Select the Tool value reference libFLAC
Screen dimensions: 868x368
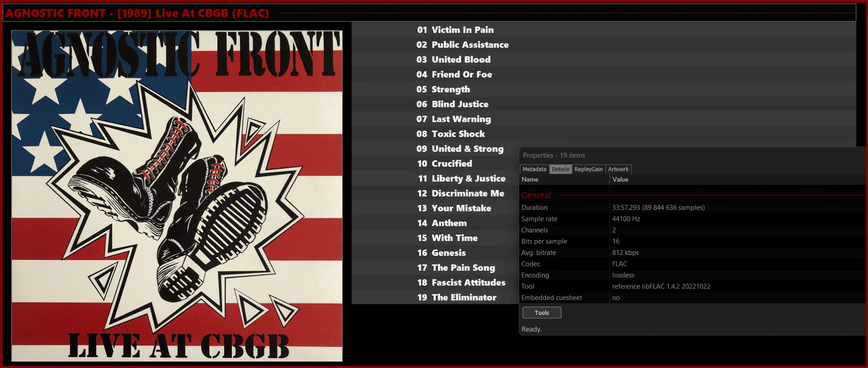[661, 287]
